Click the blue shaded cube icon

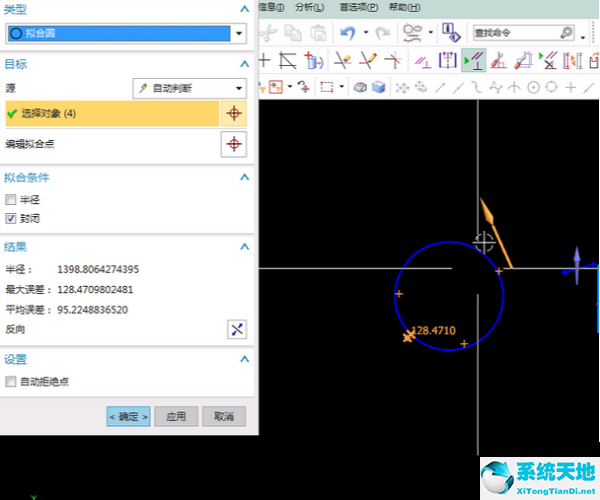pos(378,87)
